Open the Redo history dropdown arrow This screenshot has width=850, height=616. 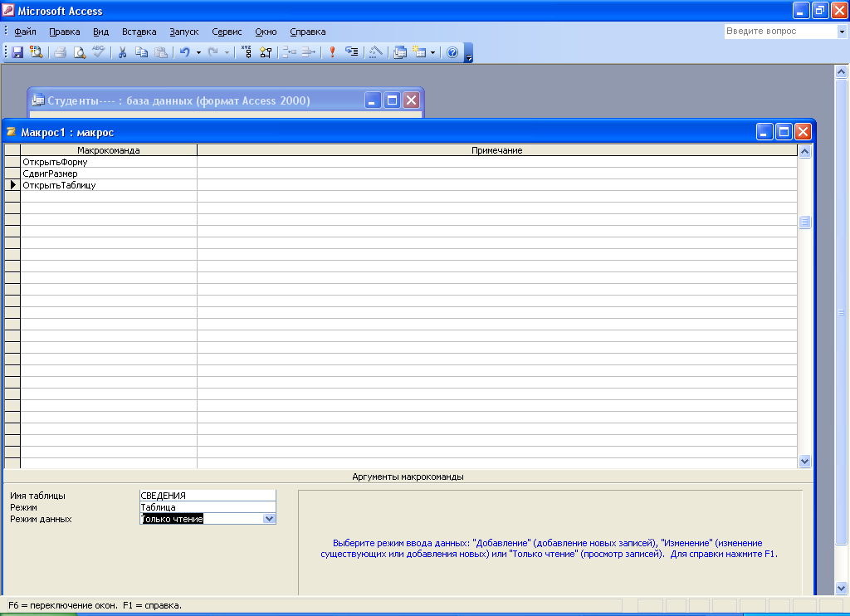[x=227, y=52]
